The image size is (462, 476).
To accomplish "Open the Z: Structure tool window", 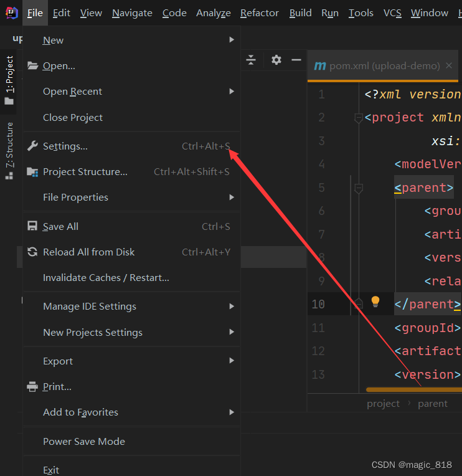I will click(9, 151).
